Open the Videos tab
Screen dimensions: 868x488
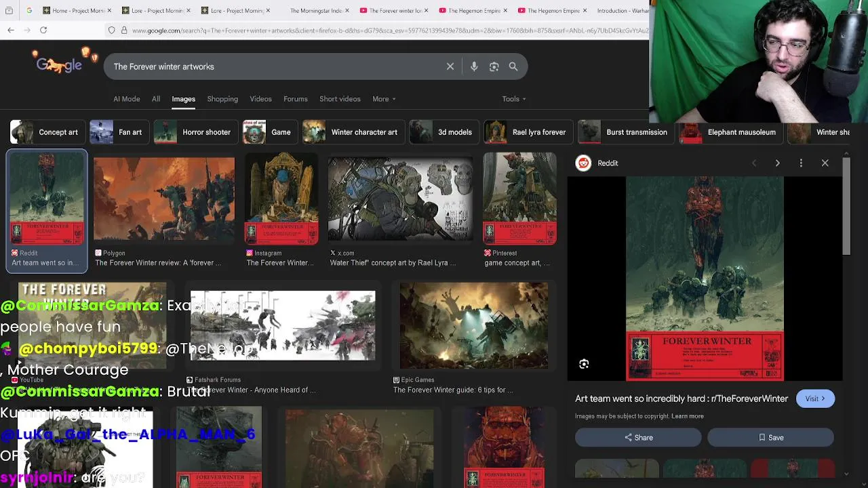tap(260, 99)
